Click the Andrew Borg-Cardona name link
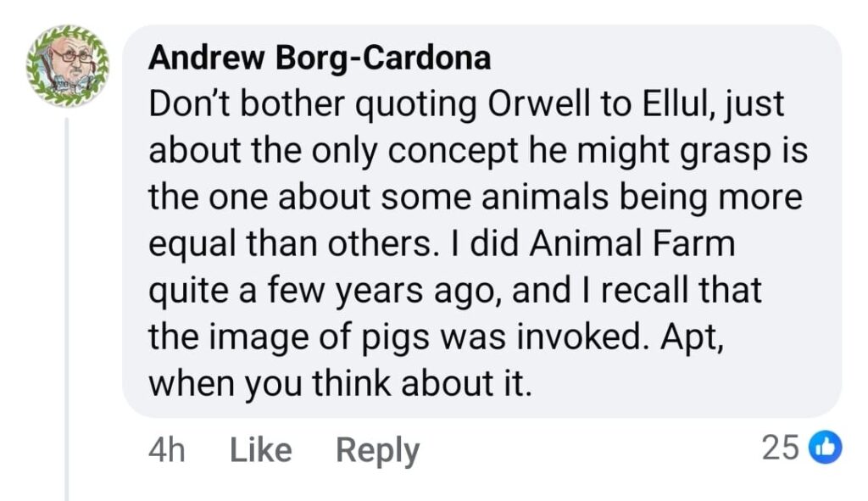Image resolution: width=868 pixels, height=501 pixels. 320,58
